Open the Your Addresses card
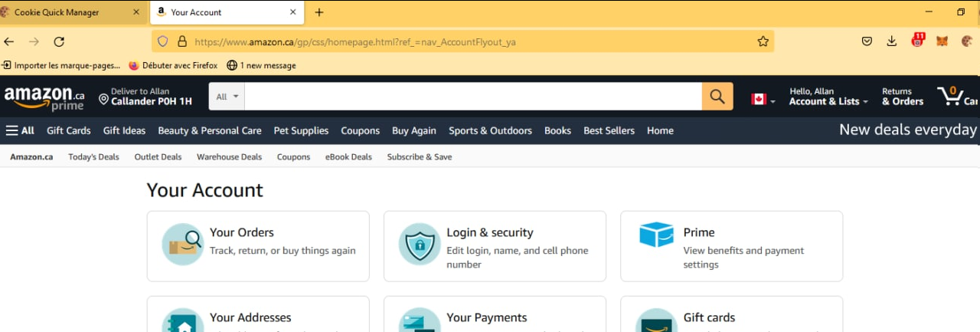 pyautogui.click(x=258, y=314)
